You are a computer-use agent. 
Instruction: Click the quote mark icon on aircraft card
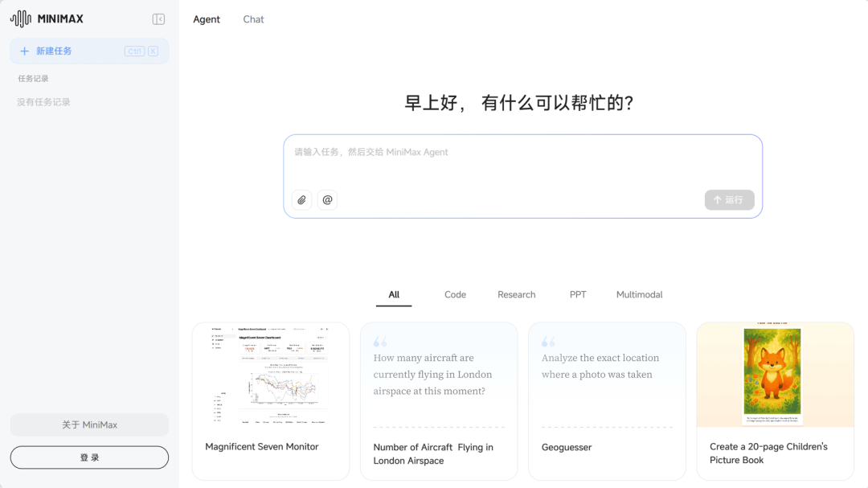coord(380,341)
